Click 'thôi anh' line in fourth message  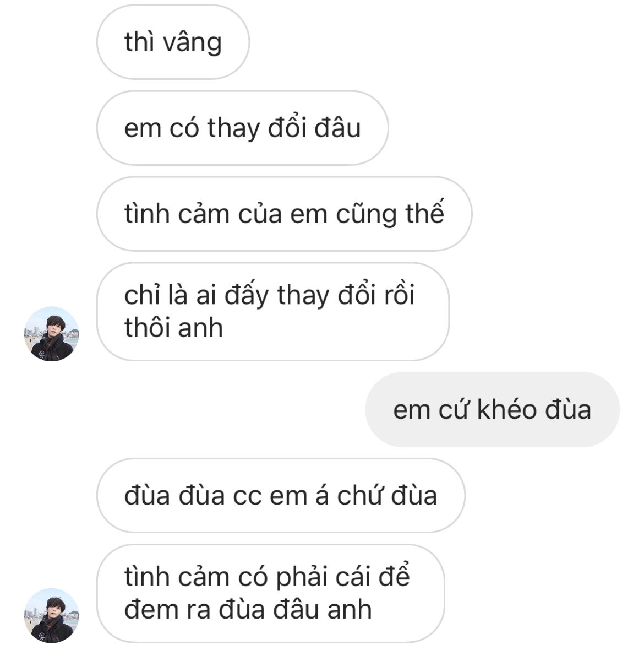(173, 328)
